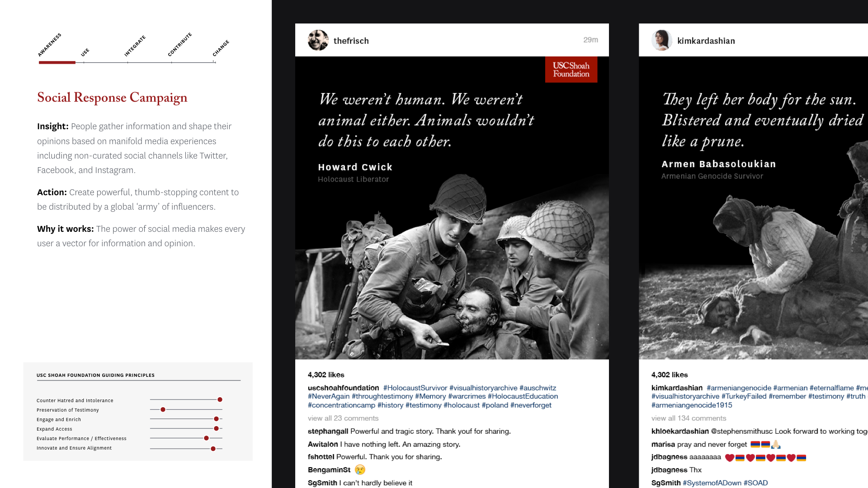Open the #warcrimes hashtag
Viewport: 868px width, 488px height.
467,396
